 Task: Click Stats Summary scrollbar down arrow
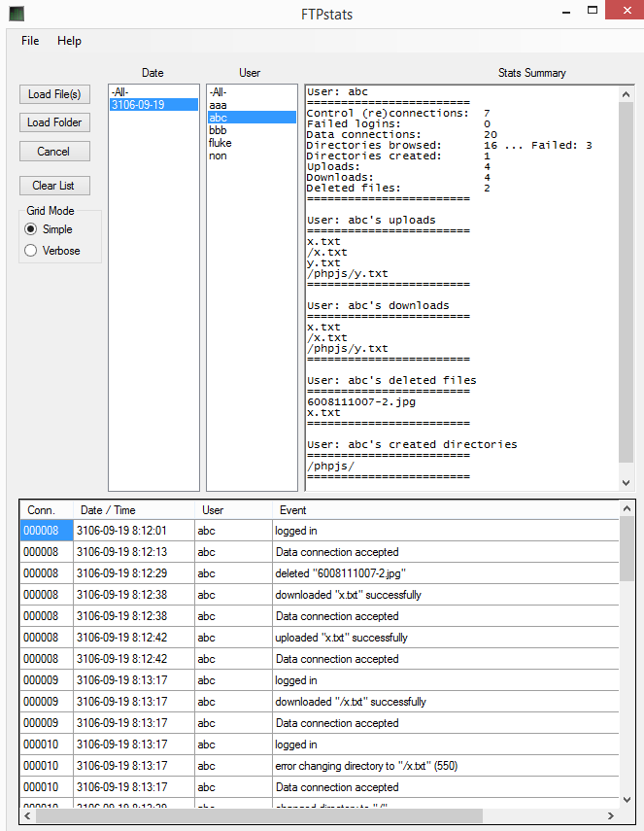point(627,482)
